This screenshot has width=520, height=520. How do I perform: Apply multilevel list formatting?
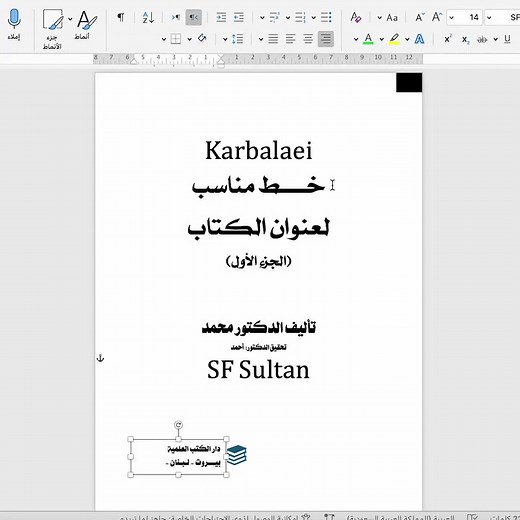pos(274,17)
